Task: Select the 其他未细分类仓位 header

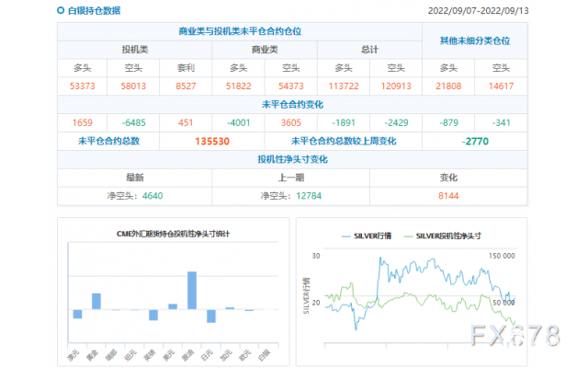Action: point(474,40)
